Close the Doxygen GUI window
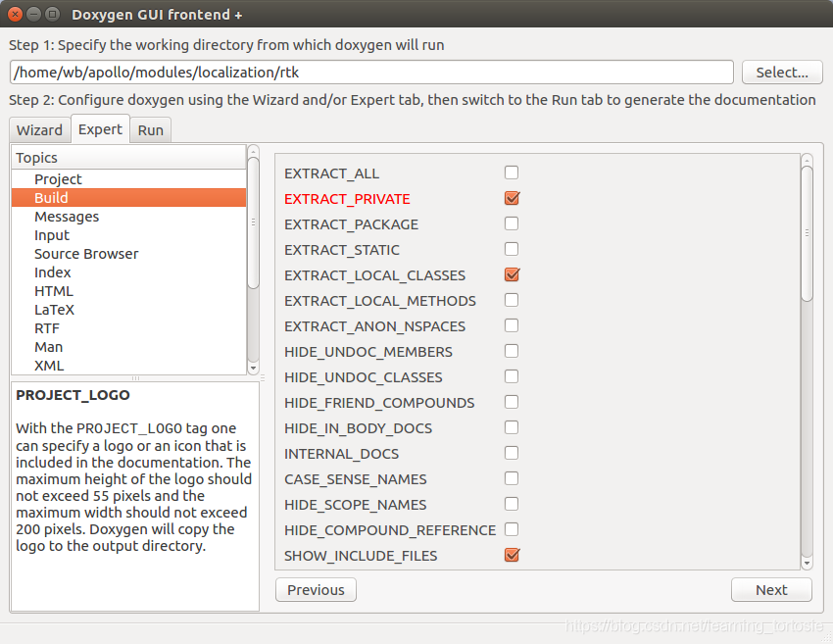 coord(16,14)
